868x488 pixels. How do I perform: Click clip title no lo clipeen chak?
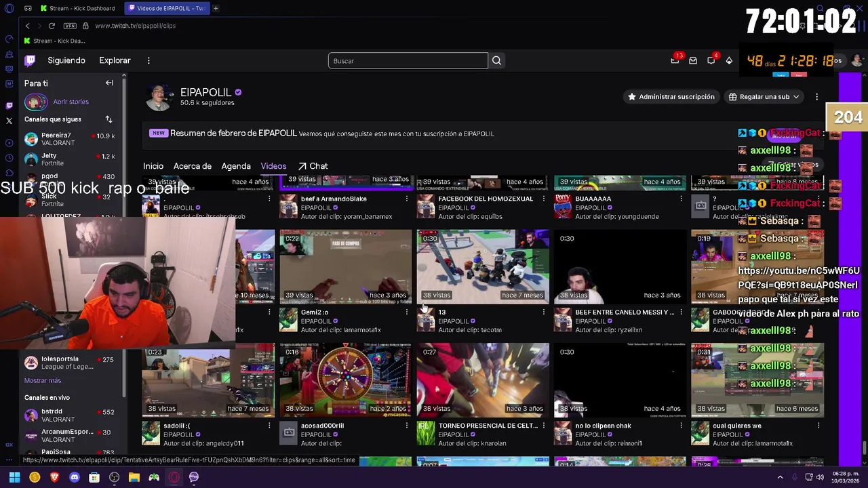(x=603, y=426)
